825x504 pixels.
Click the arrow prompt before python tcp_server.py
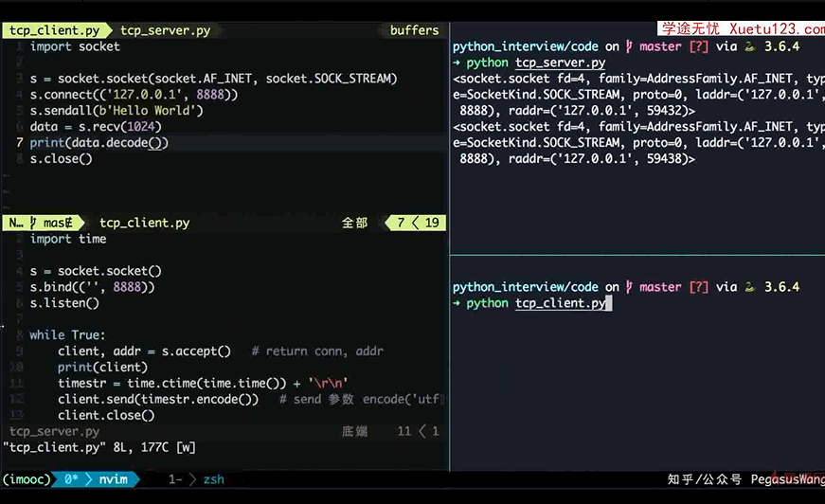coord(457,63)
